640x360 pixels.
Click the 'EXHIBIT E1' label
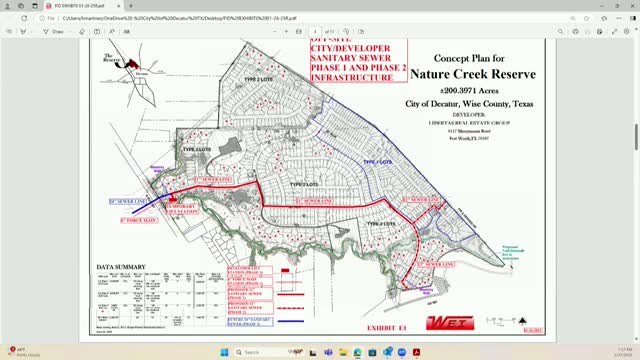[x=387, y=328]
